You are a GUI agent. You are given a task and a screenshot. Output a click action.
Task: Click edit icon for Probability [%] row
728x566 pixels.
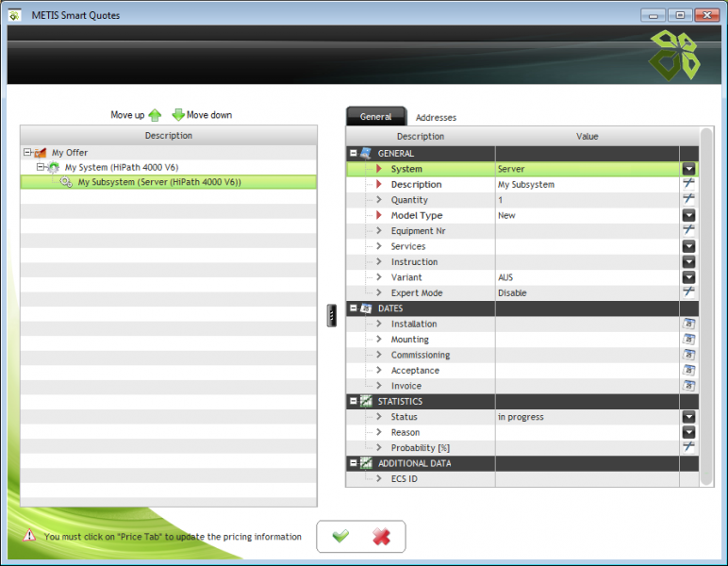pos(688,447)
